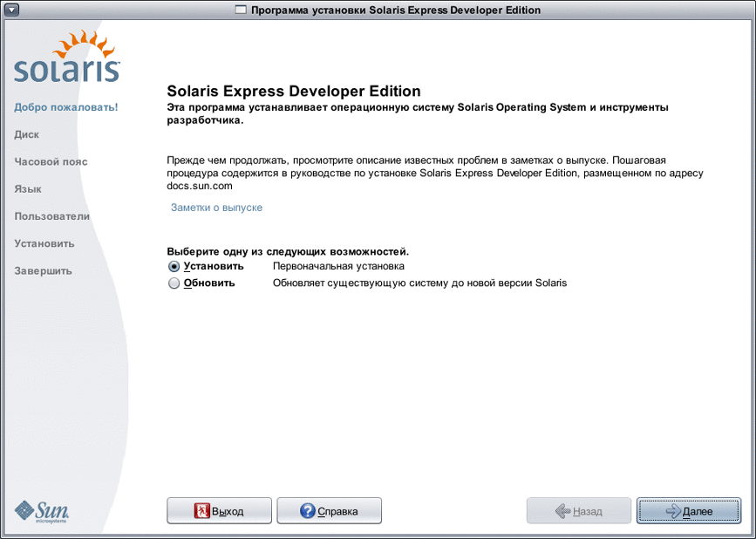Click the Выход button

pyautogui.click(x=220, y=511)
